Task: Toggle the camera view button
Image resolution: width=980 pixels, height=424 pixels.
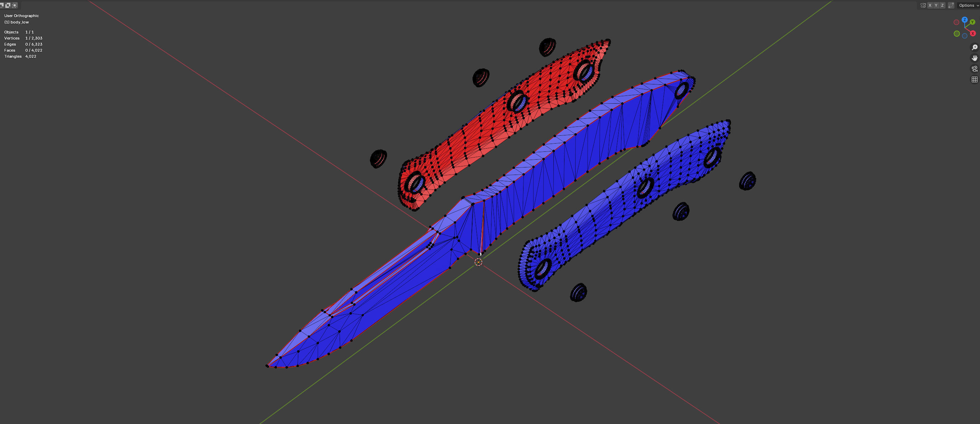Action: [x=975, y=68]
